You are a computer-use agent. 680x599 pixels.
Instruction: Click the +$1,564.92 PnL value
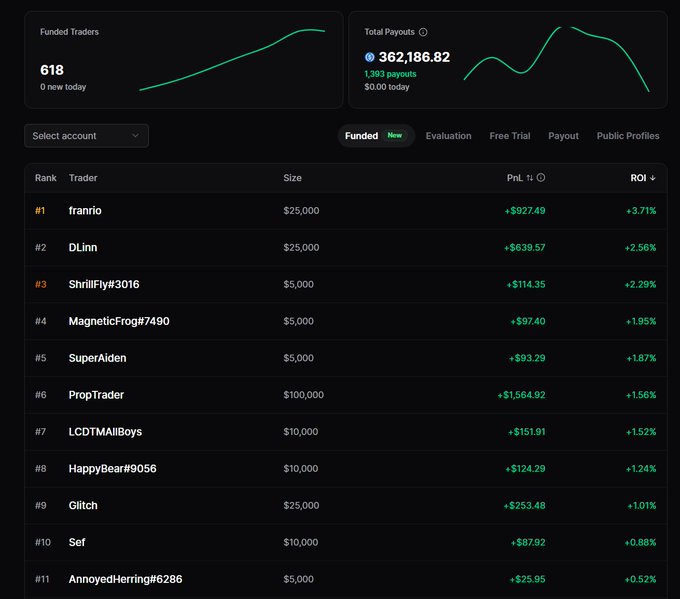pyautogui.click(x=521, y=395)
